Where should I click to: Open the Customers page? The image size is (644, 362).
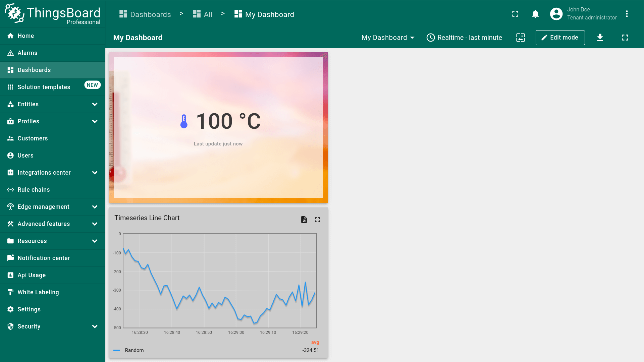click(52, 138)
